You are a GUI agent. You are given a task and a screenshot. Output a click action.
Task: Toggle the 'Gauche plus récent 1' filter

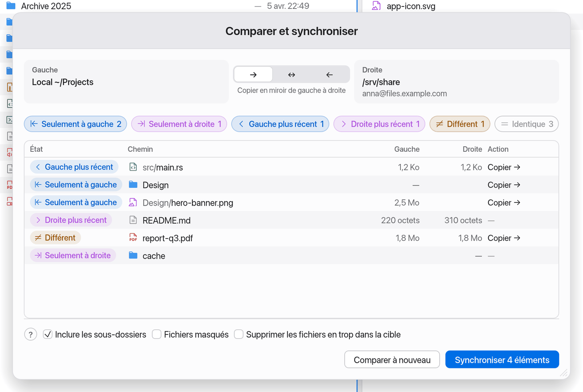pyautogui.click(x=280, y=124)
